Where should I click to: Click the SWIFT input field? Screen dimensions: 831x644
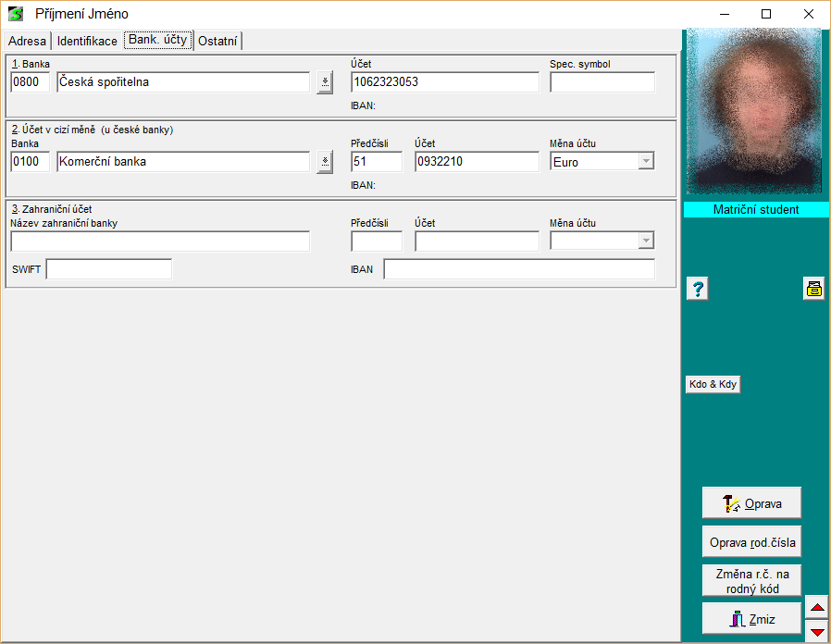click(109, 269)
